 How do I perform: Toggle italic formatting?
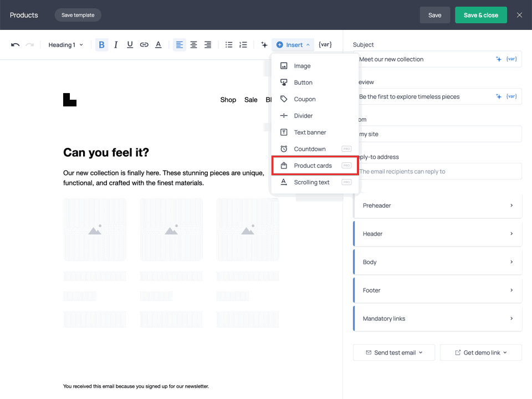116,44
